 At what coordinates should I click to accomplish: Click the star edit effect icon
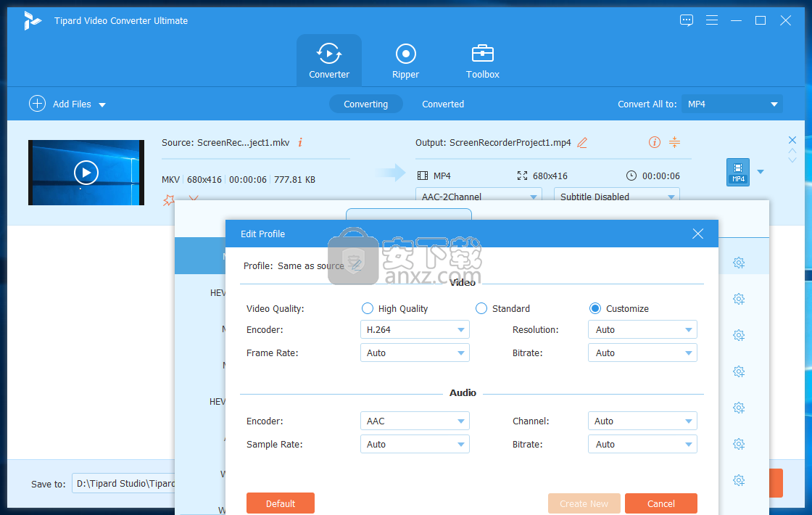[168, 199]
